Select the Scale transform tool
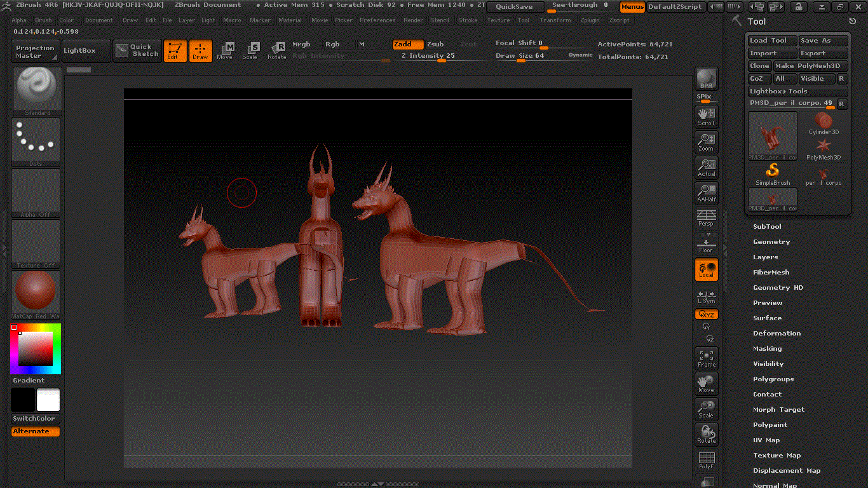The image size is (868, 488). (x=250, y=51)
